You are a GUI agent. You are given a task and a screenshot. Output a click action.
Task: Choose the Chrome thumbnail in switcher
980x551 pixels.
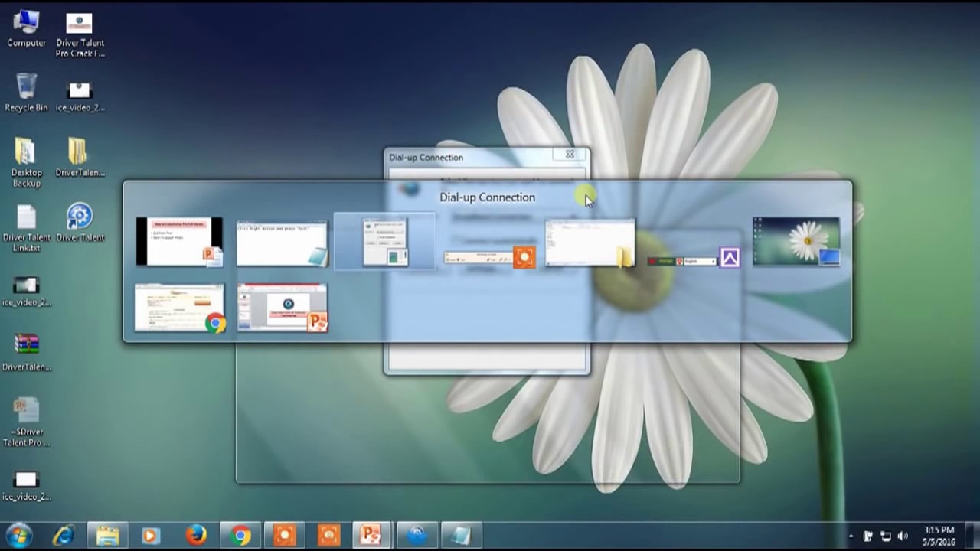tap(180, 308)
